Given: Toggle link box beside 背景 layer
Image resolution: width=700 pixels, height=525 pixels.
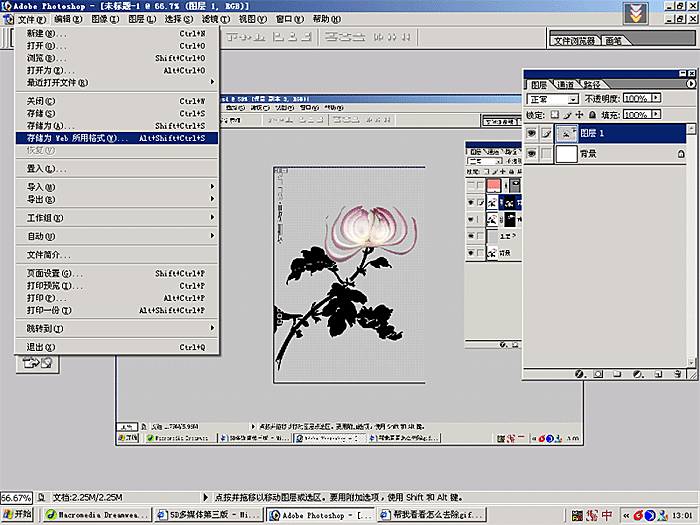Looking at the screenshot, I should 546,154.
